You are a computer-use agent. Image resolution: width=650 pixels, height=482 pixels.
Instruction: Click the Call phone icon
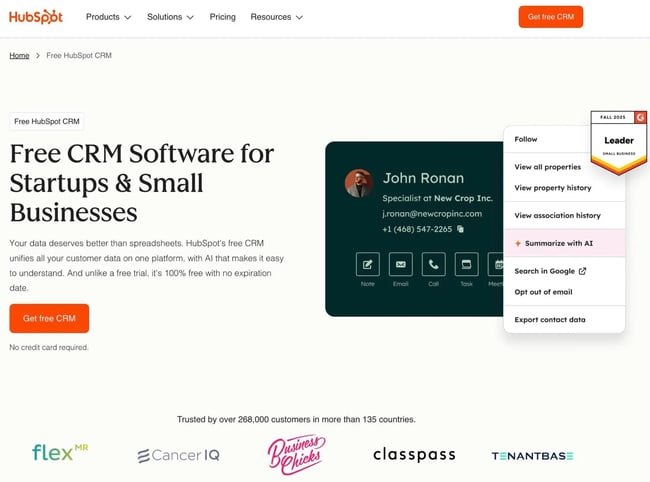(434, 264)
